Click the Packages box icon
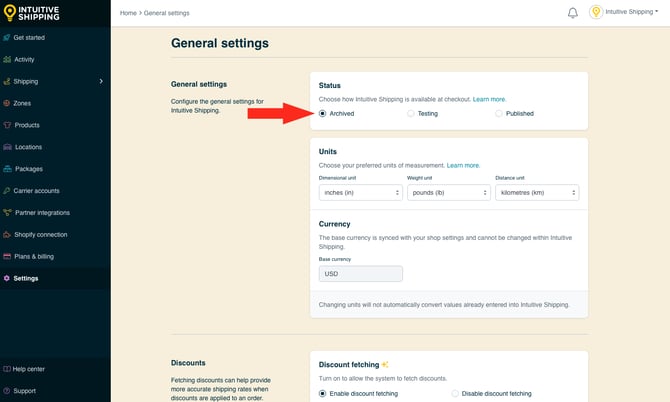 click(x=7, y=169)
